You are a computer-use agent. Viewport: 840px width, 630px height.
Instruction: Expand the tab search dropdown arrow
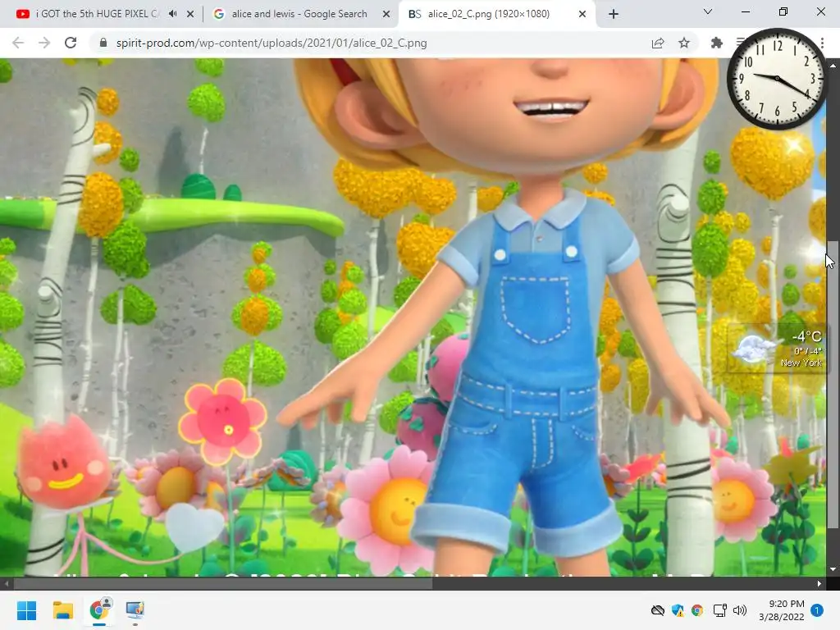click(x=707, y=11)
